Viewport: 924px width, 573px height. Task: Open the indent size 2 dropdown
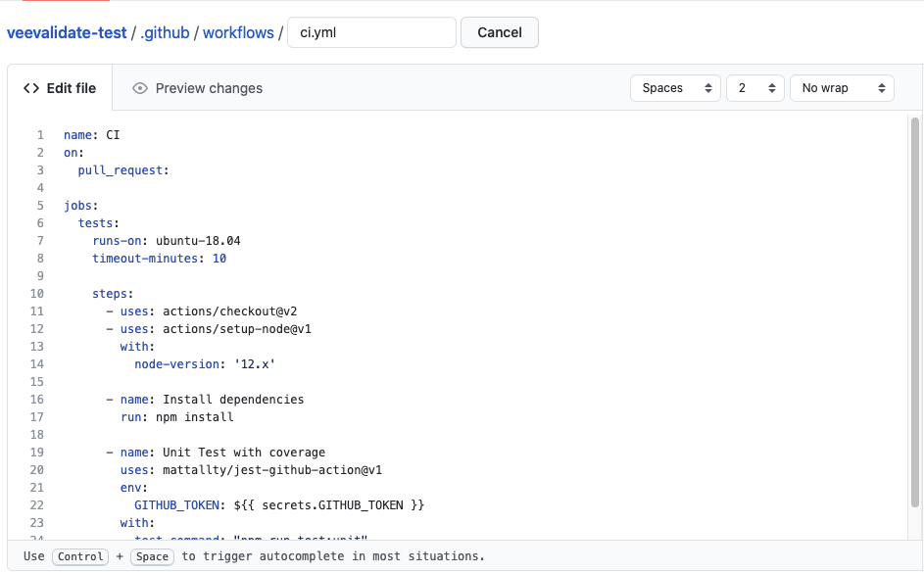click(x=754, y=88)
